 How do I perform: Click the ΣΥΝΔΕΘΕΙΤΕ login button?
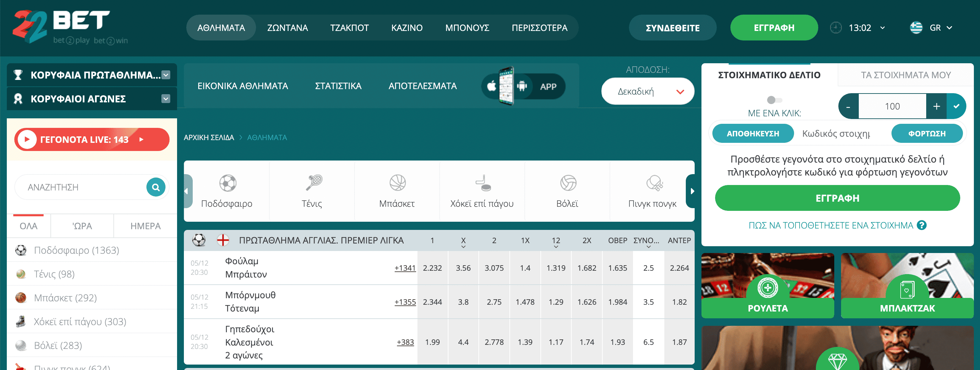click(x=672, y=28)
